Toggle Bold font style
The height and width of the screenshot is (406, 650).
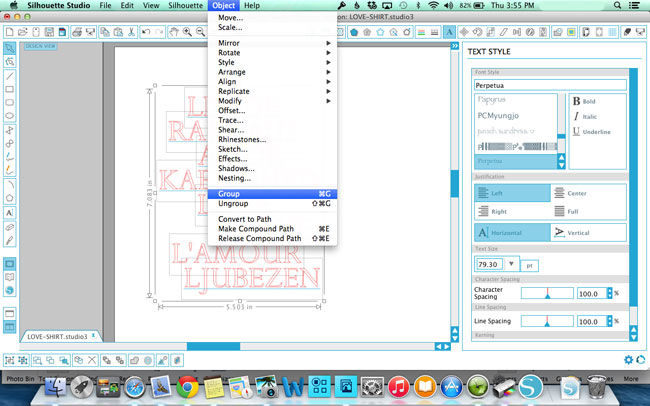point(585,101)
